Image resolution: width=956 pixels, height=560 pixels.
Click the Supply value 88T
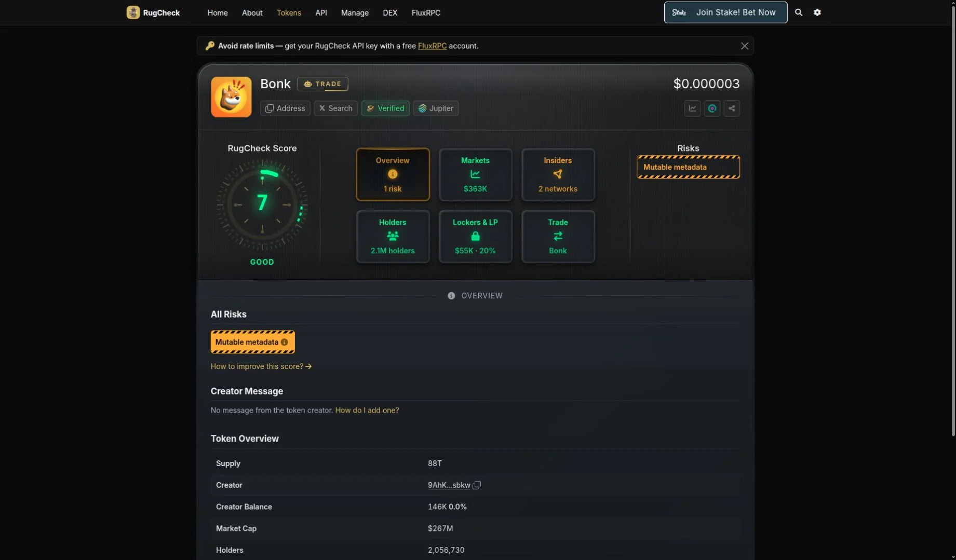[x=435, y=463]
